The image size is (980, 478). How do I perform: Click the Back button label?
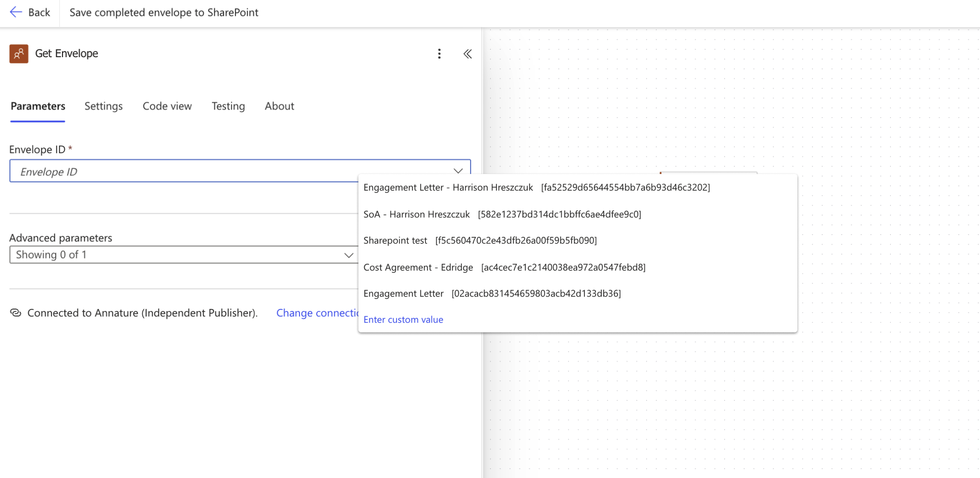(x=39, y=12)
